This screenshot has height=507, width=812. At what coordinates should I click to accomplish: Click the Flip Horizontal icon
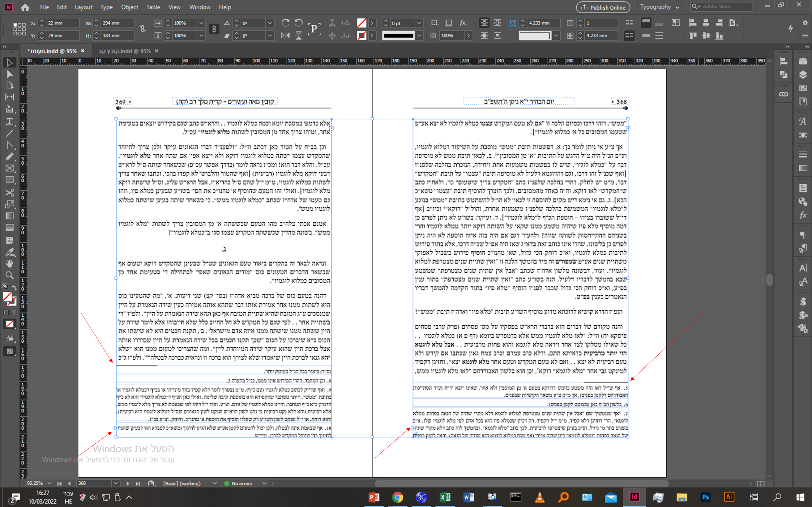click(285, 36)
